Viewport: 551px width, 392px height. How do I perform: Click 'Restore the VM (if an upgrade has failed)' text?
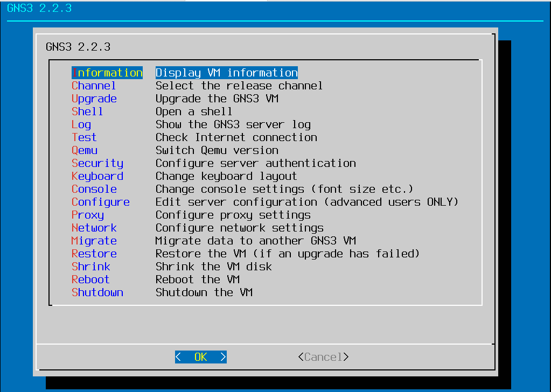coord(288,254)
